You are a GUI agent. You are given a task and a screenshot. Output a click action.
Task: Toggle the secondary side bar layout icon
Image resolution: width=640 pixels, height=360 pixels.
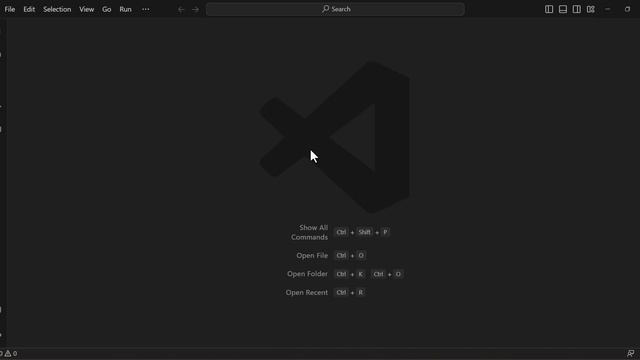coord(577,9)
